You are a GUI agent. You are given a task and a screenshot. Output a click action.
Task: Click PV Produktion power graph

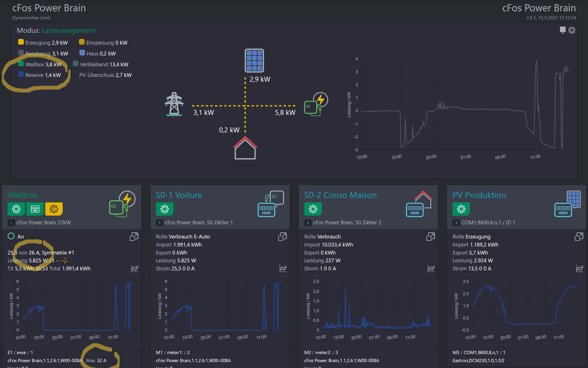516,310
